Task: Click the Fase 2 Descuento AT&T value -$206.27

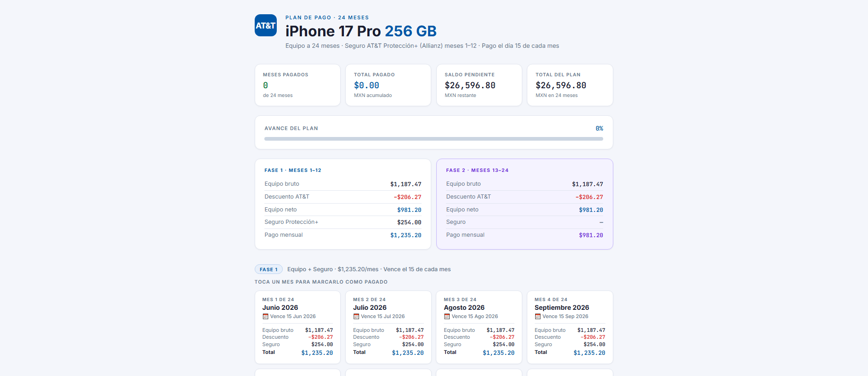Action: coord(589,197)
